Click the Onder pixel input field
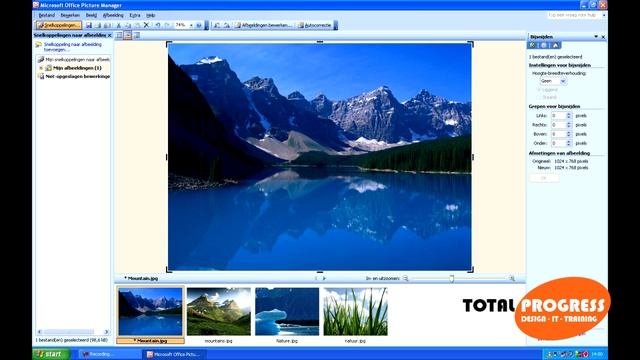Viewport: 640px width, 360px height. pos(558,143)
